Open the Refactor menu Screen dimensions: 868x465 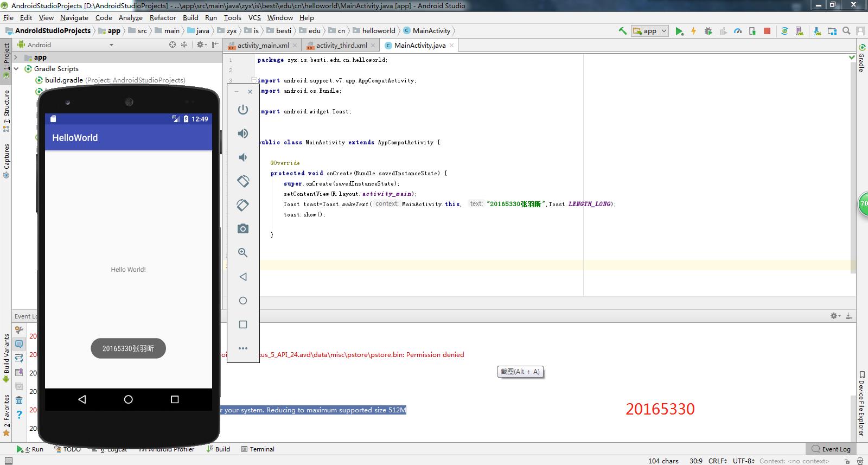163,17
